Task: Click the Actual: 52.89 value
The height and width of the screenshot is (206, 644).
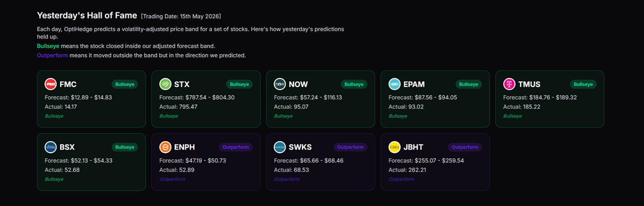Action: (177, 170)
